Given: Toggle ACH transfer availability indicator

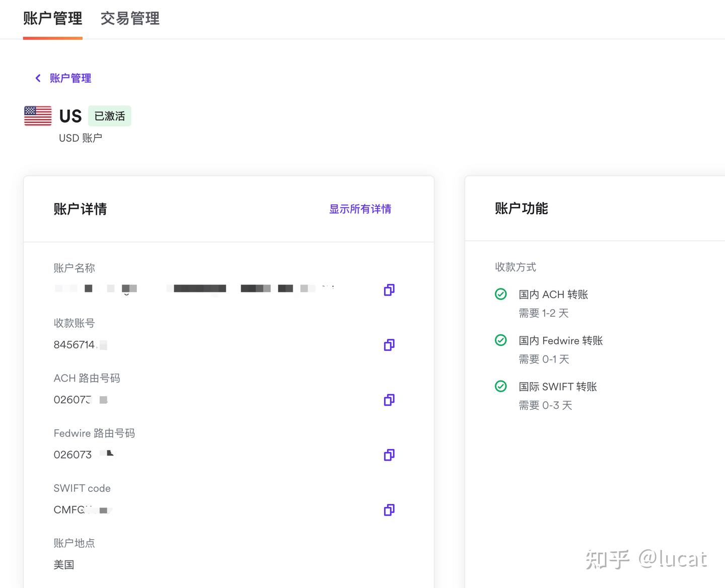Looking at the screenshot, I should tap(501, 294).
